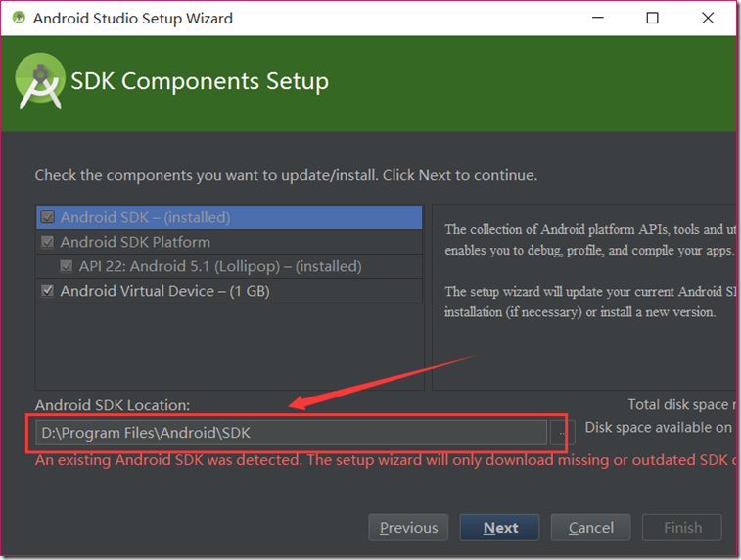Select the "Android SDK – (installed)" row label
Viewport: 741px width, 560px height.
tap(145, 218)
